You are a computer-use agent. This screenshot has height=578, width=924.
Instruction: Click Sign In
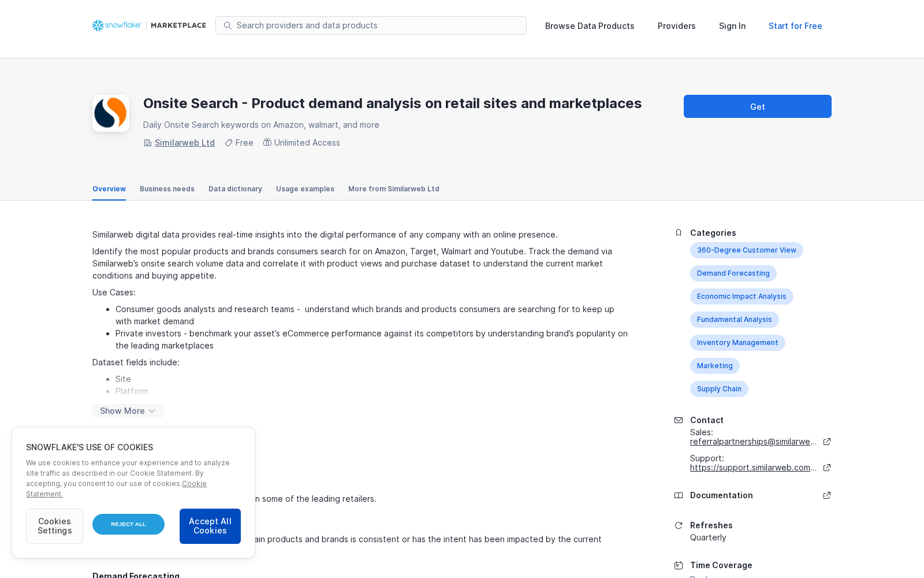click(732, 26)
